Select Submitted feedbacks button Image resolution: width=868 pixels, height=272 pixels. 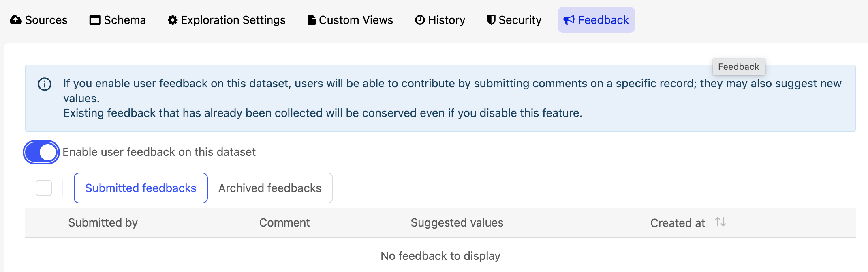(x=141, y=188)
